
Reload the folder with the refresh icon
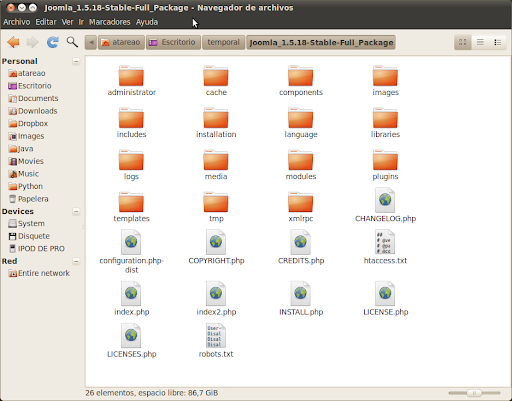[x=53, y=42]
